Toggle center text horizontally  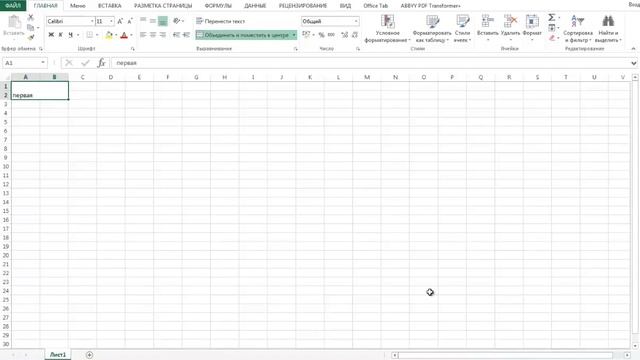click(153, 35)
